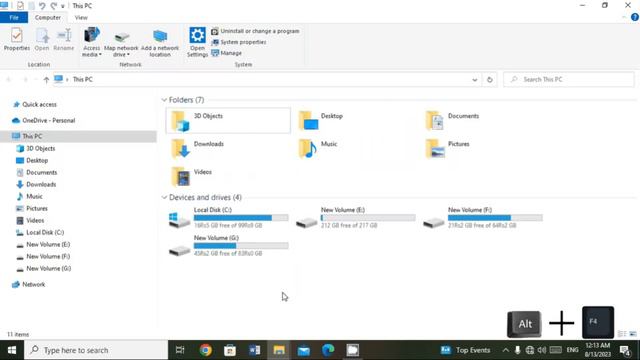
Task: Select the Desktop folder icon
Action: point(308,121)
